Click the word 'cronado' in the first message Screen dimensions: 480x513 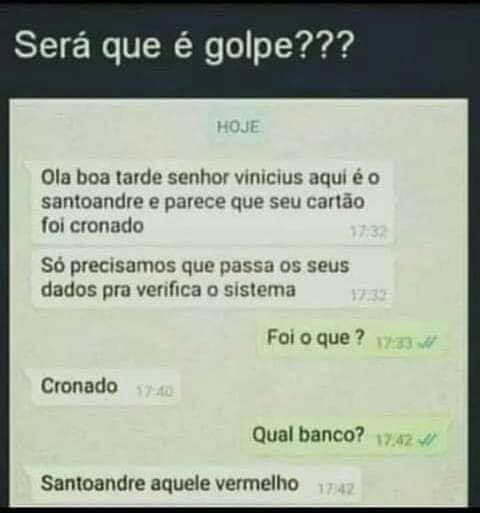click(107, 226)
